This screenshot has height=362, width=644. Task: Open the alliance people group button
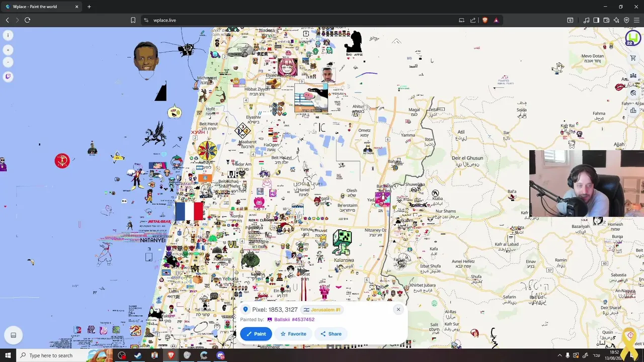point(633,75)
